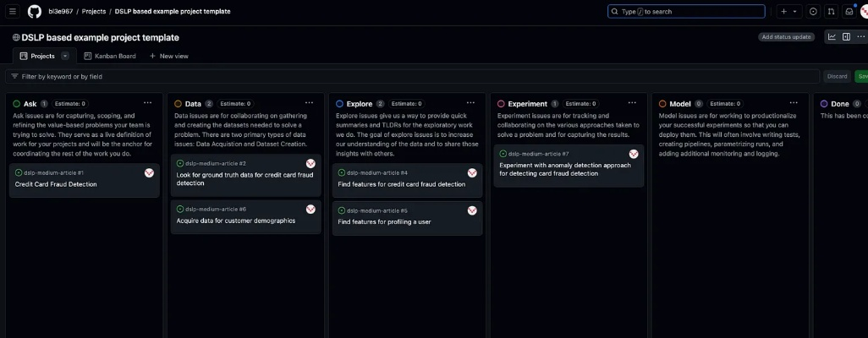Open the Projects breadcrumb link
The image size is (868, 338).
pos(94,12)
